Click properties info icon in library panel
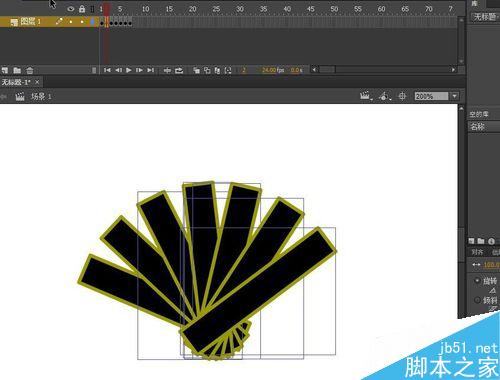This screenshot has height=380, width=500. click(x=491, y=241)
